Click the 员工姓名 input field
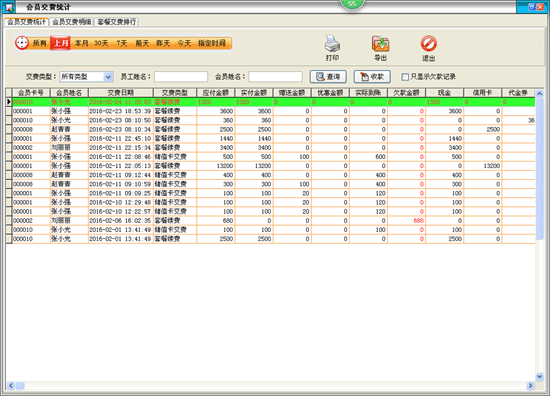Viewport: 550px width, 396px height. [181, 76]
